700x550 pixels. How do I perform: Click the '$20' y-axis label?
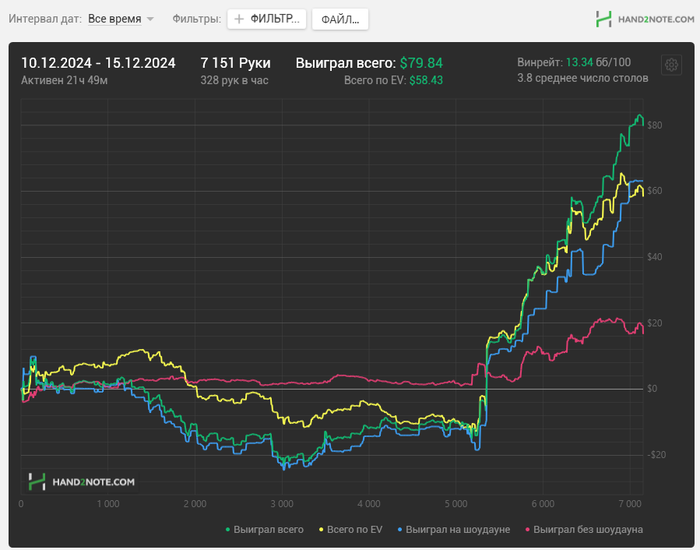[x=654, y=323]
